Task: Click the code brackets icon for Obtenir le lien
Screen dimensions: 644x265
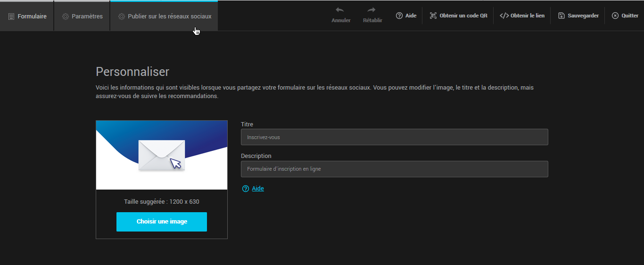Action: click(x=504, y=16)
